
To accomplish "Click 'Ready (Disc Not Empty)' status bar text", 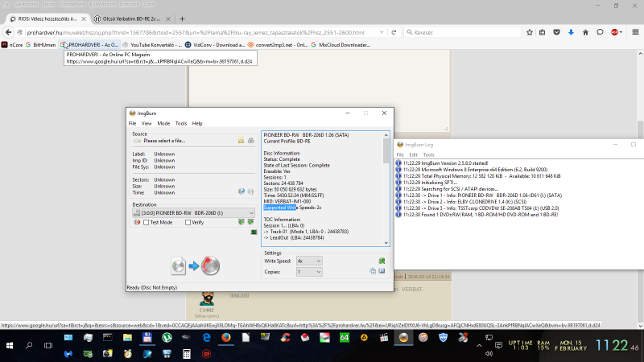I will 152,287.
